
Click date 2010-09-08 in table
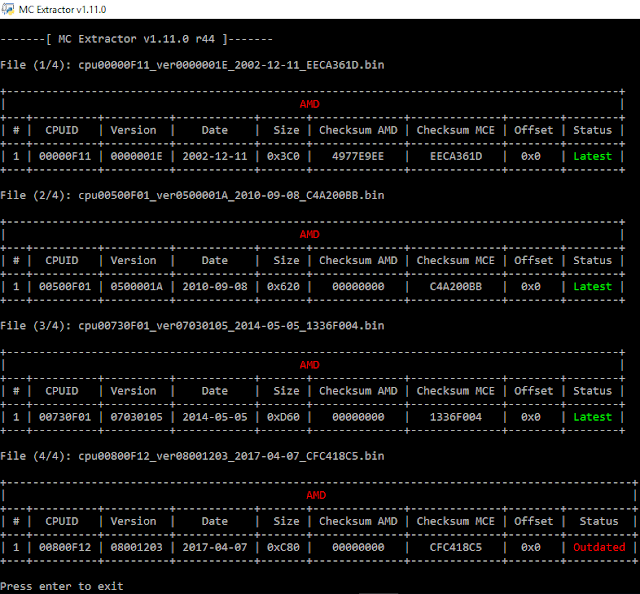click(215, 287)
